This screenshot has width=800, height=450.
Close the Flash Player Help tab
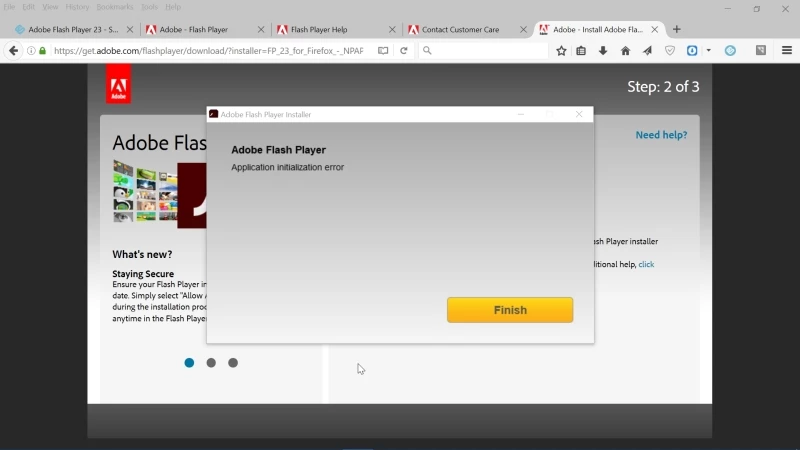tap(392, 30)
